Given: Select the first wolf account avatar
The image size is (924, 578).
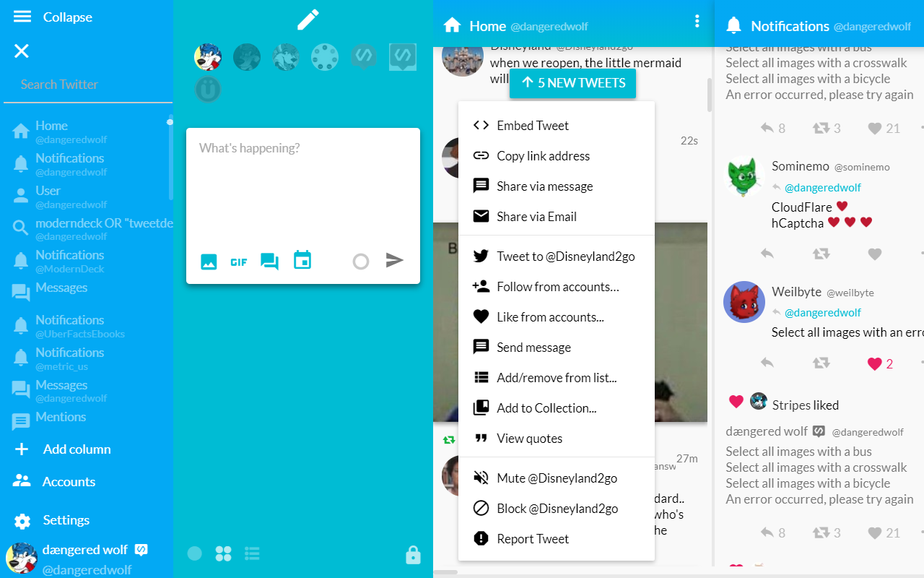Looking at the screenshot, I should point(208,56).
